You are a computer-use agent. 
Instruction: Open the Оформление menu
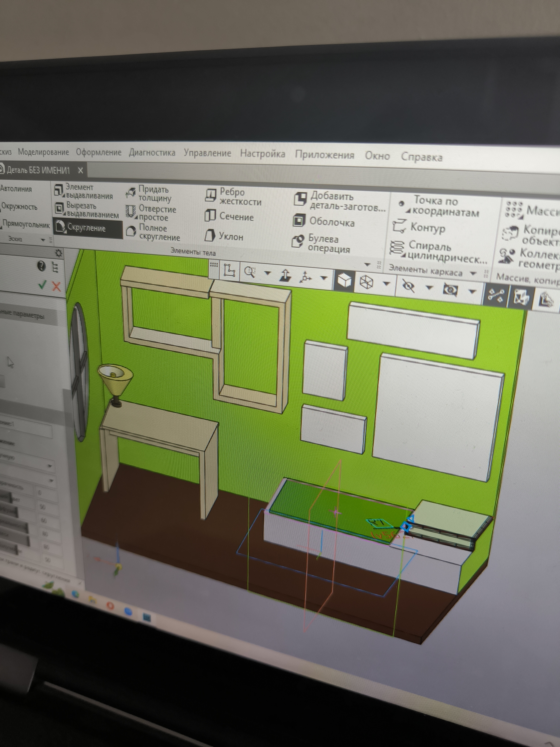click(99, 152)
